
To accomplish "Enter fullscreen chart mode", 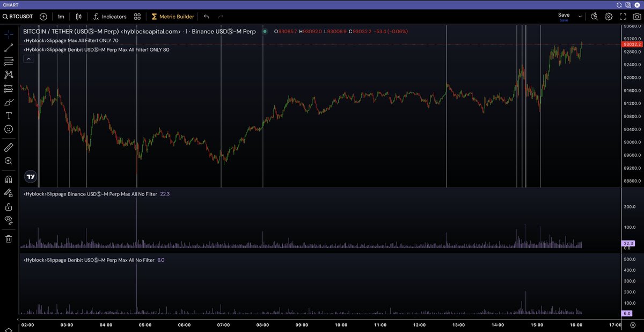I will coord(623,17).
